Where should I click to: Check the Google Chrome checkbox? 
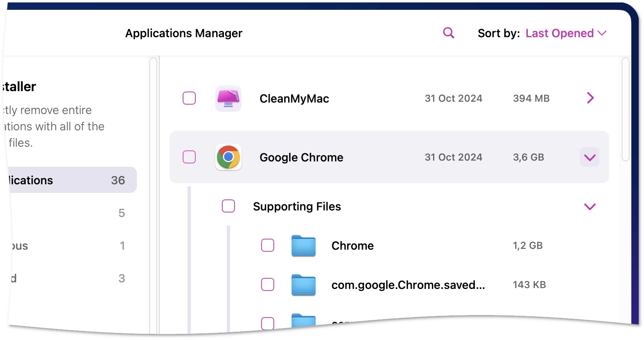(x=189, y=157)
